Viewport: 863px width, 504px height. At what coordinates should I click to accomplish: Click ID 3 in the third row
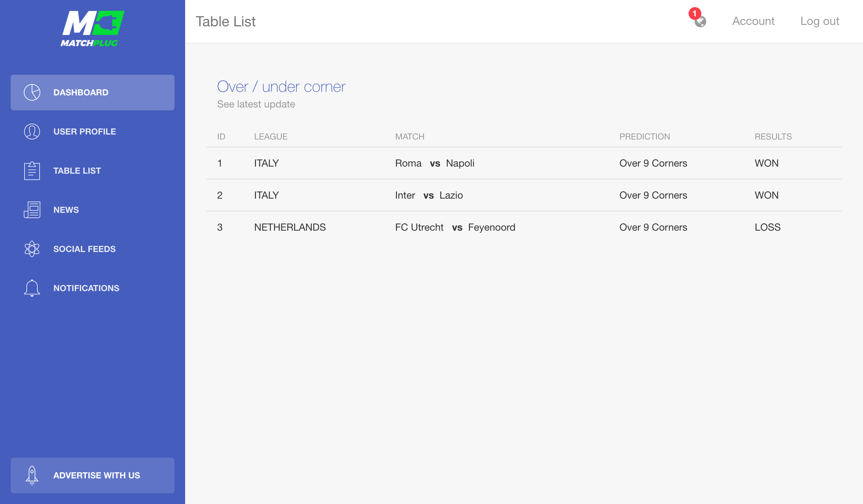(x=220, y=227)
